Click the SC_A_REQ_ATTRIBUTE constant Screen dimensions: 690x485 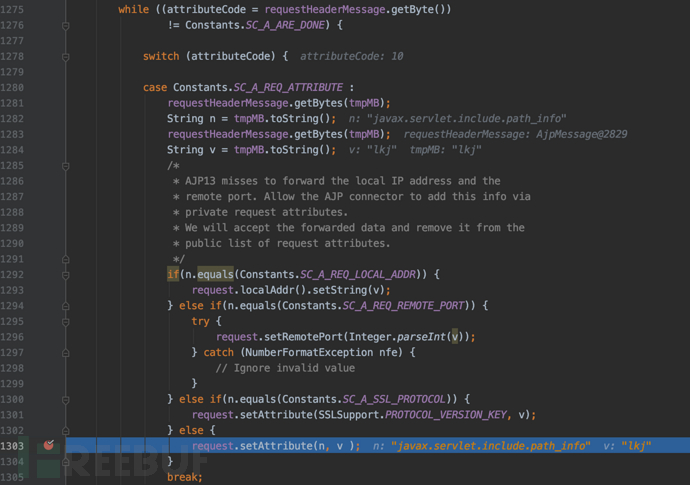pyautogui.click(x=288, y=88)
